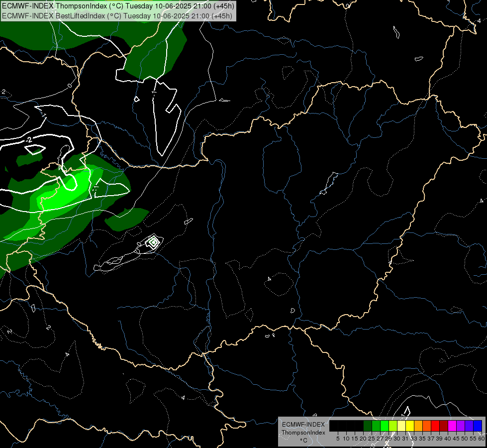
Task: Click legend tick label 25
Action: click(372, 439)
